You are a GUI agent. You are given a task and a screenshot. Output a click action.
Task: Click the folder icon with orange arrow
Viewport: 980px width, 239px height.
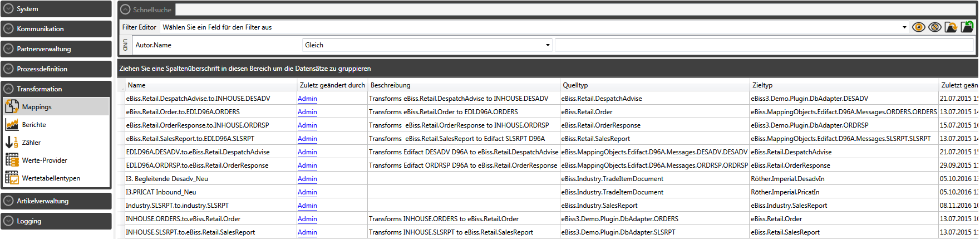[x=951, y=27]
